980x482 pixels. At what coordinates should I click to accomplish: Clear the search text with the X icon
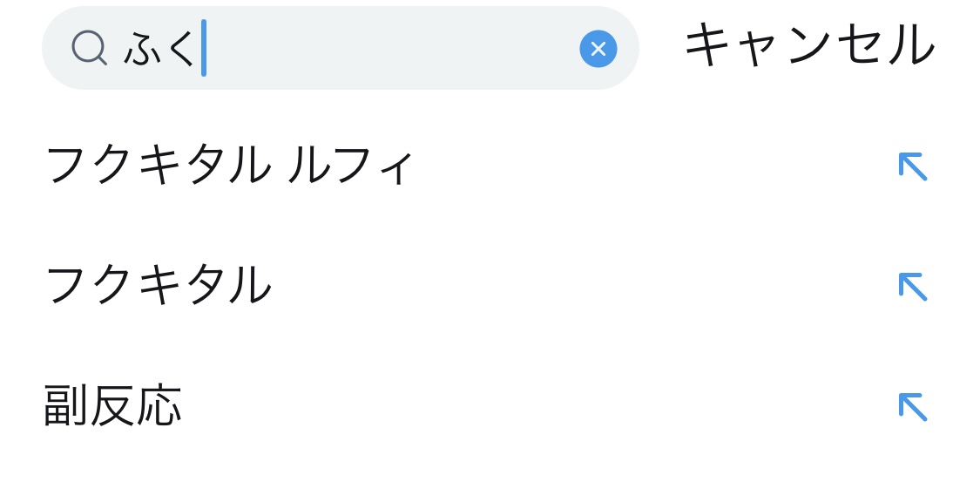(598, 49)
